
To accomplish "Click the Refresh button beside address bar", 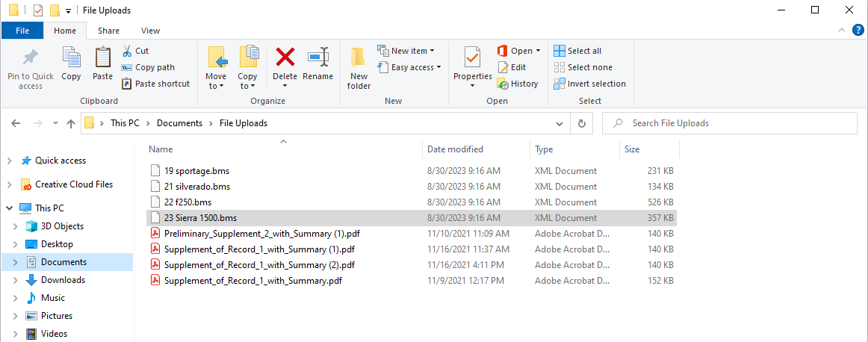I will [581, 123].
